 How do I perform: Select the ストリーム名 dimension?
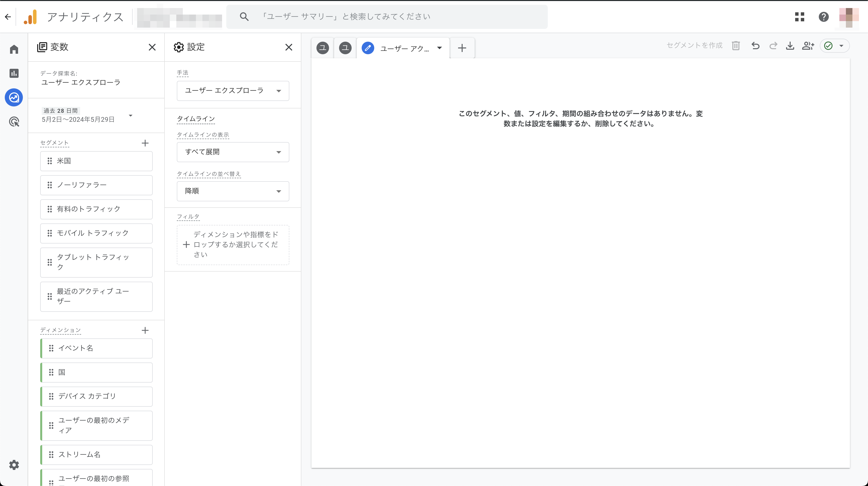96,455
